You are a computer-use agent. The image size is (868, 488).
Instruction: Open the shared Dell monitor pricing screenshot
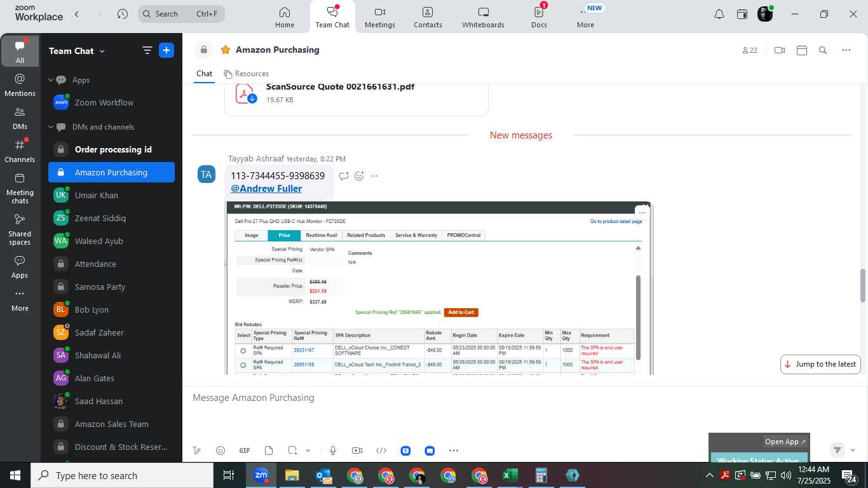438,288
